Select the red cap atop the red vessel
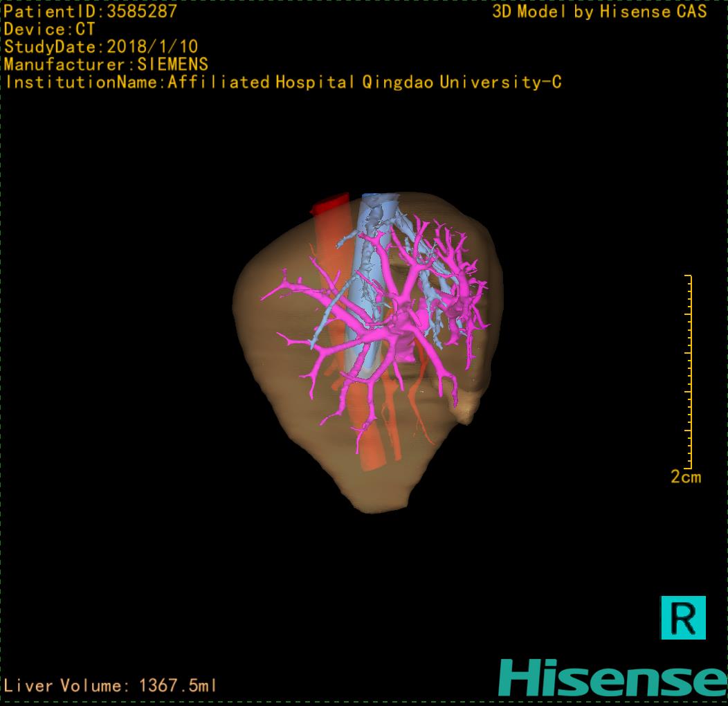Viewport: 728px width, 706px height. [329, 203]
